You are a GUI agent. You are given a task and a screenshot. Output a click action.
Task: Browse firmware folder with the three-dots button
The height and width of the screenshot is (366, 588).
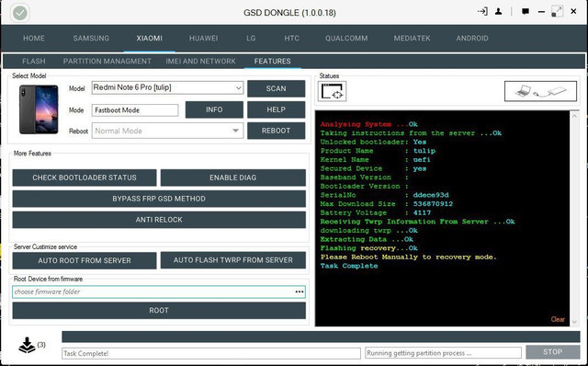pyautogui.click(x=300, y=292)
